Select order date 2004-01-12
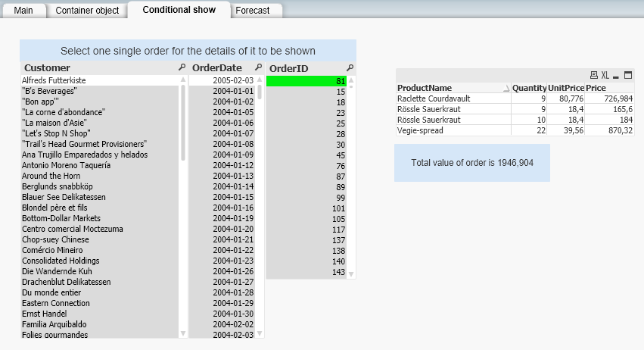 pyautogui.click(x=233, y=165)
